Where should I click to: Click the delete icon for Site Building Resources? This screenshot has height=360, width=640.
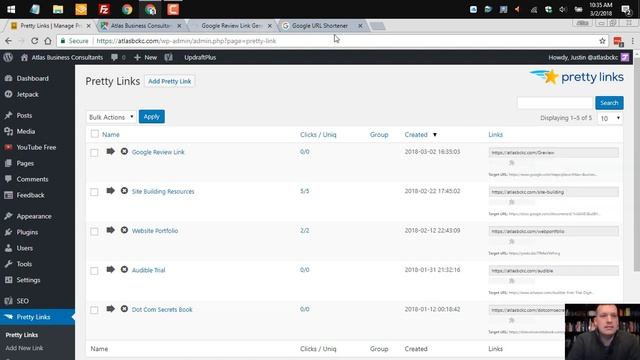[x=124, y=191]
